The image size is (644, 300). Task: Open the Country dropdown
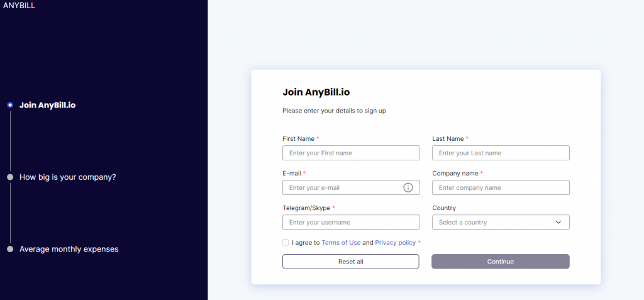pos(501,222)
